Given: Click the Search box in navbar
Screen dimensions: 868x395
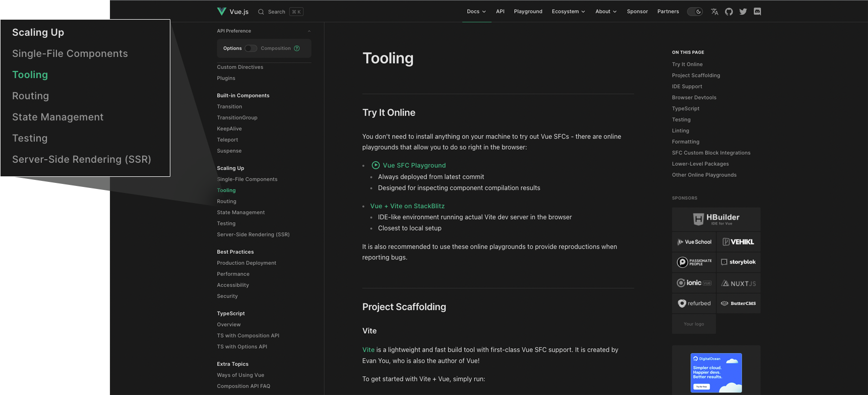Looking at the screenshot, I should pos(280,12).
